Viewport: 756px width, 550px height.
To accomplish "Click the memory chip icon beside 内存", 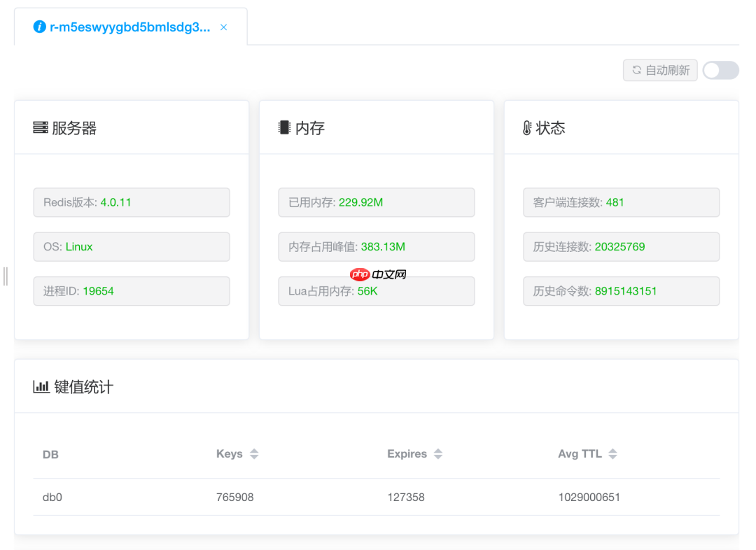I will 284,127.
